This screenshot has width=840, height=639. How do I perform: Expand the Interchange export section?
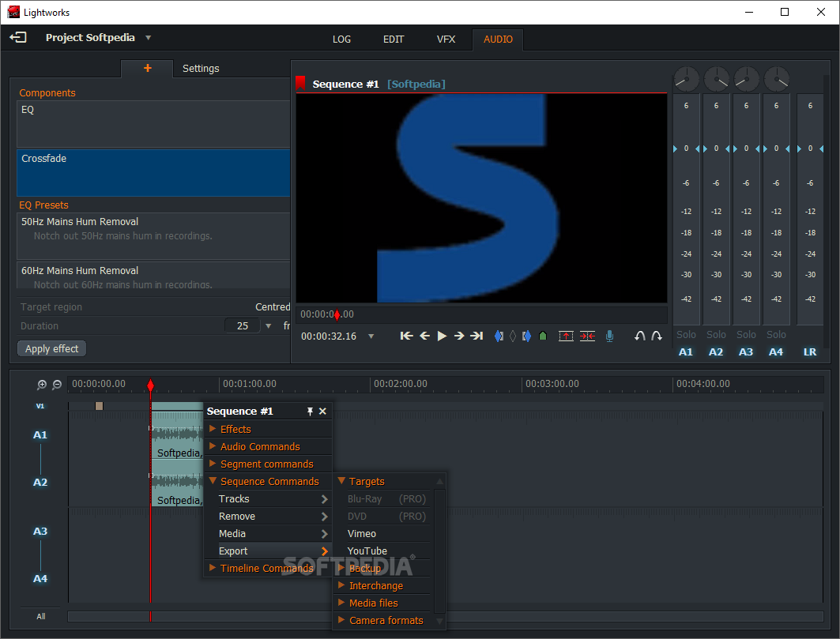coord(383,586)
